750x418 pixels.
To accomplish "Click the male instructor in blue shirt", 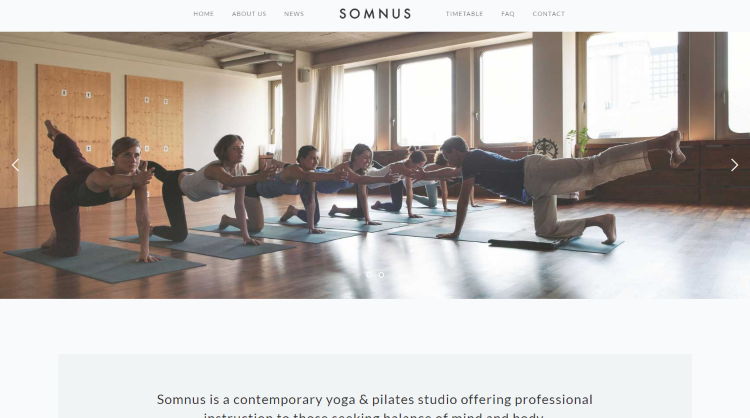I will coord(550,187).
